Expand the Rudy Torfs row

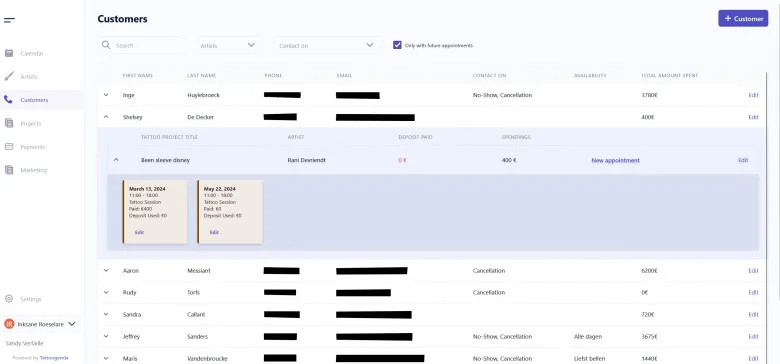point(105,292)
